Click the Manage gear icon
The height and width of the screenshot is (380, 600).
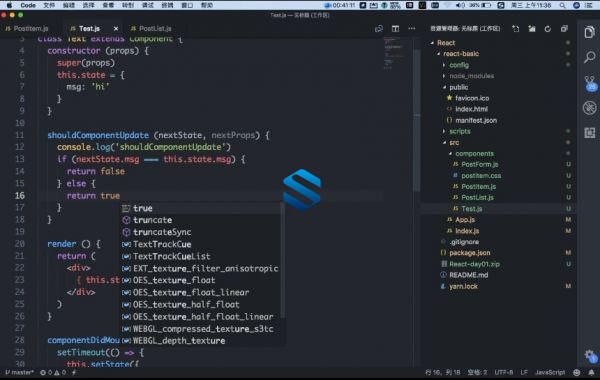point(589,356)
